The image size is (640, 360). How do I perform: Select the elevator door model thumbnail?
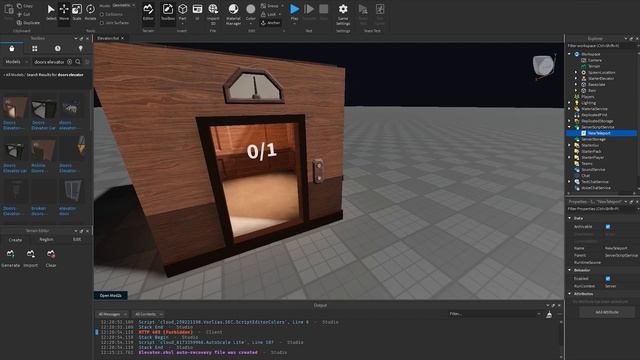point(72,192)
